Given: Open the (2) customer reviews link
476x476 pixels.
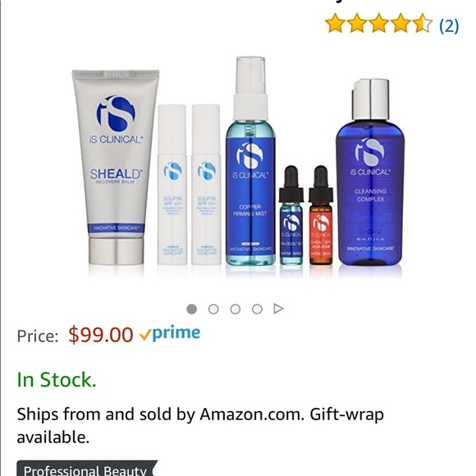Looking at the screenshot, I should pyautogui.click(x=449, y=25).
